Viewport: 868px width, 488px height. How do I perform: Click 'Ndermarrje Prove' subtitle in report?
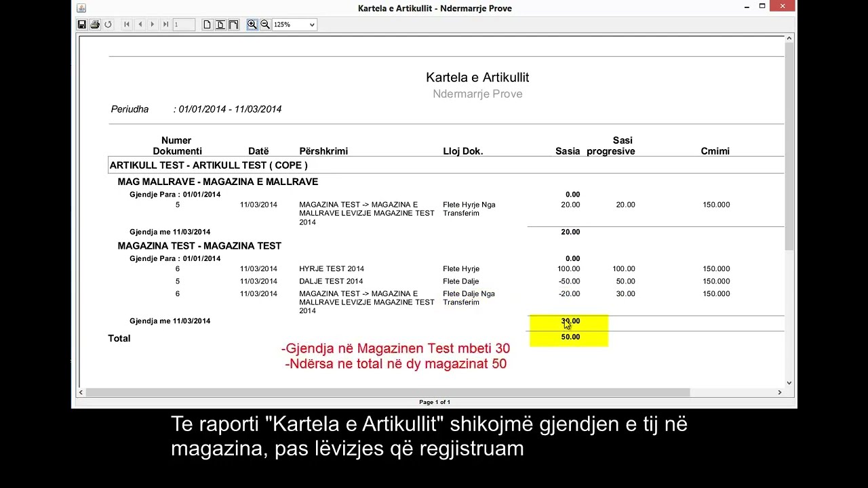477,94
